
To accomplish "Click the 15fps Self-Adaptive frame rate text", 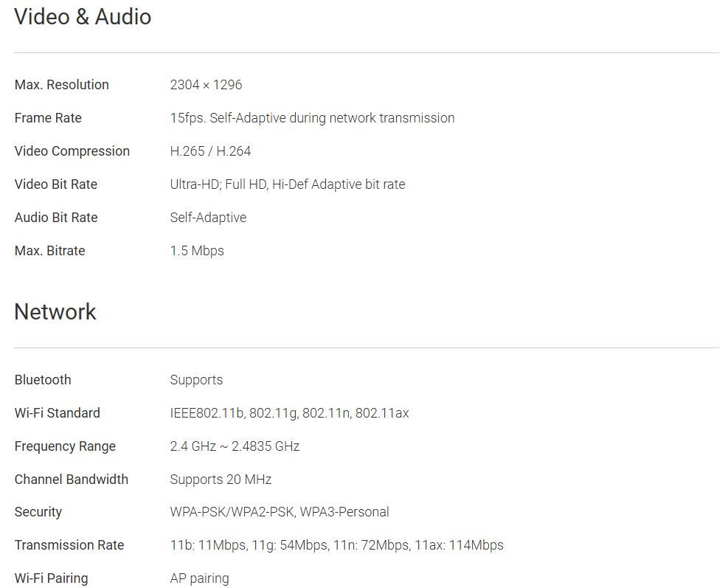I will pos(312,118).
